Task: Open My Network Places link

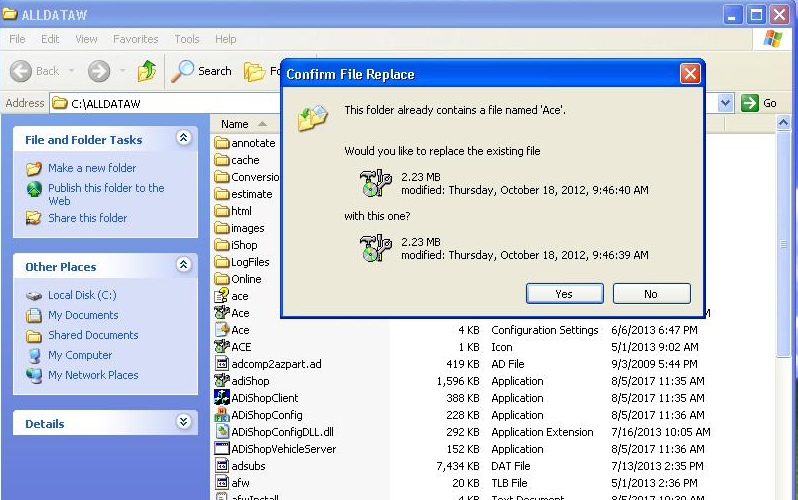Action: [93, 375]
